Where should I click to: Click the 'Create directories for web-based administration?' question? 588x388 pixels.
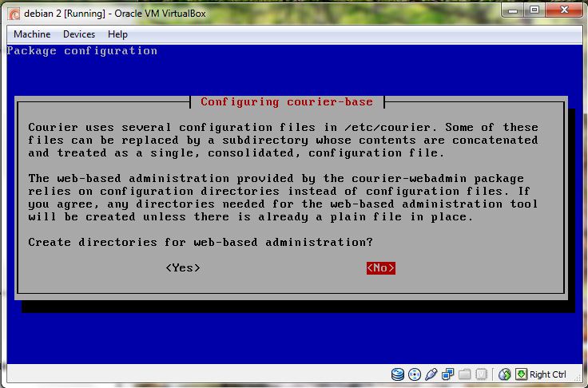pyautogui.click(x=201, y=243)
